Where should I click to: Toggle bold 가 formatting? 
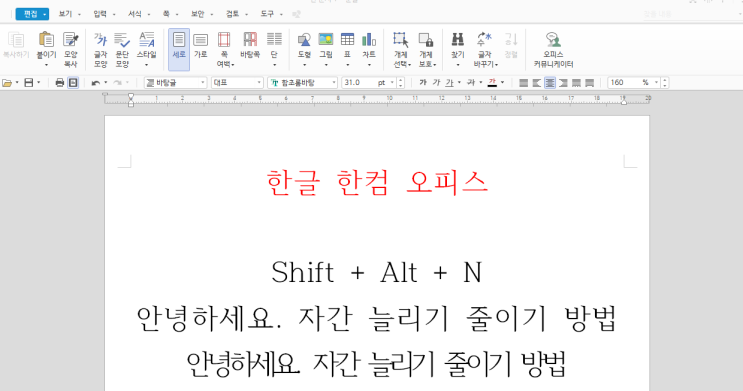[x=423, y=82]
